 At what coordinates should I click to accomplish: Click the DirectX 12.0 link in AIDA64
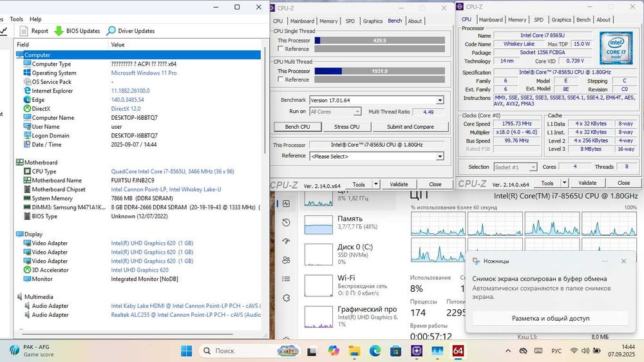(126, 108)
